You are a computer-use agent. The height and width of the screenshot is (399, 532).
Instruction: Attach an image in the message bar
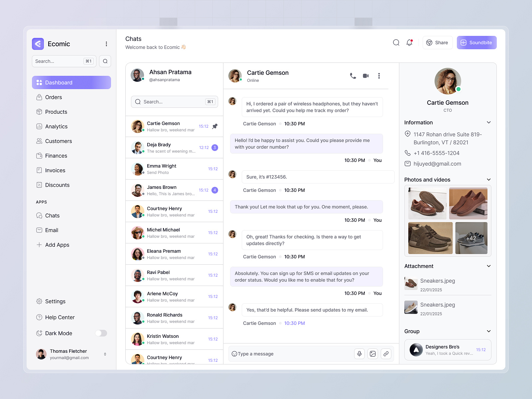(373, 354)
